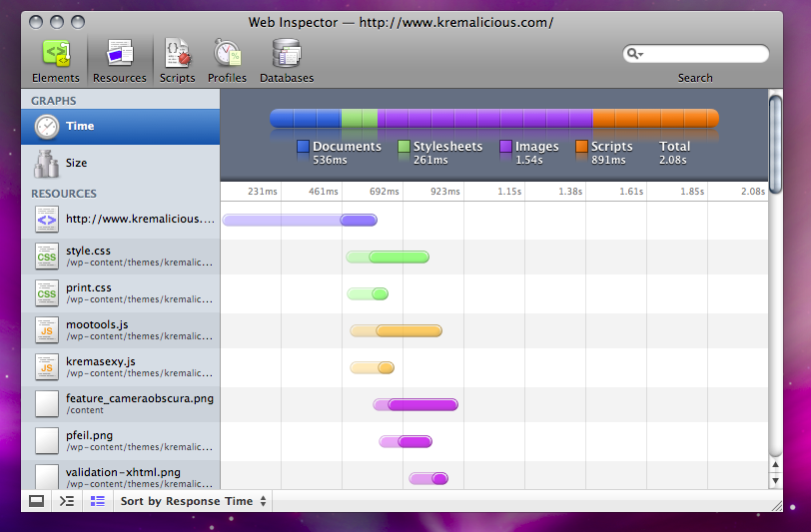Open the Databases panel icon
The image size is (811, 532).
point(287,53)
